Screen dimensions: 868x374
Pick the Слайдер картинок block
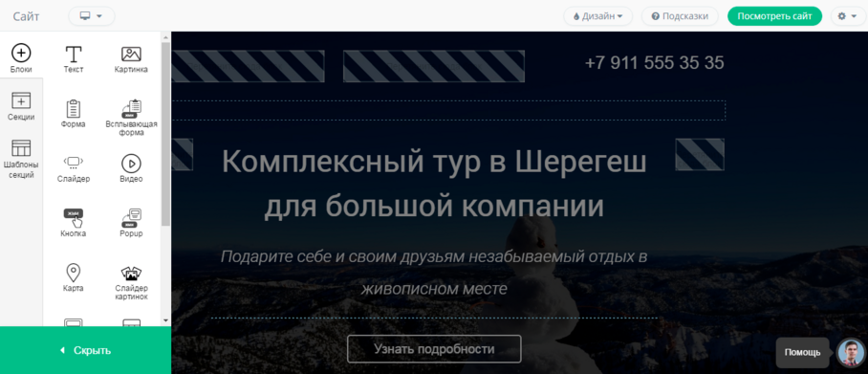tap(131, 282)
